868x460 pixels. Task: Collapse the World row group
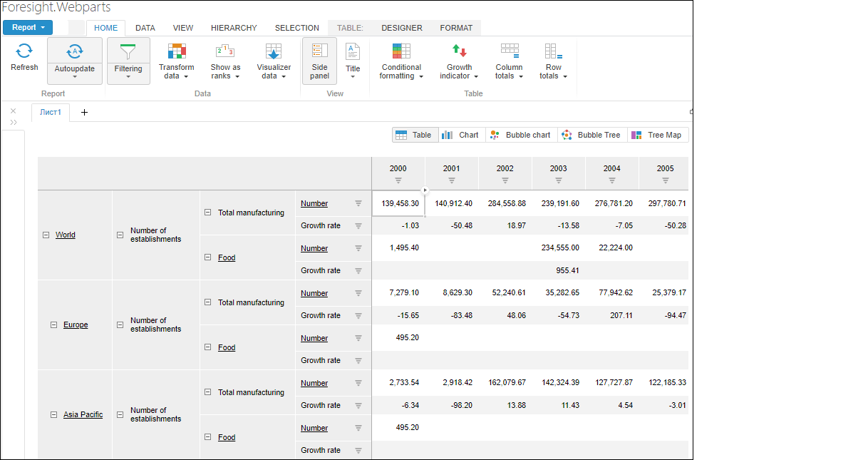tap(46, 235)
